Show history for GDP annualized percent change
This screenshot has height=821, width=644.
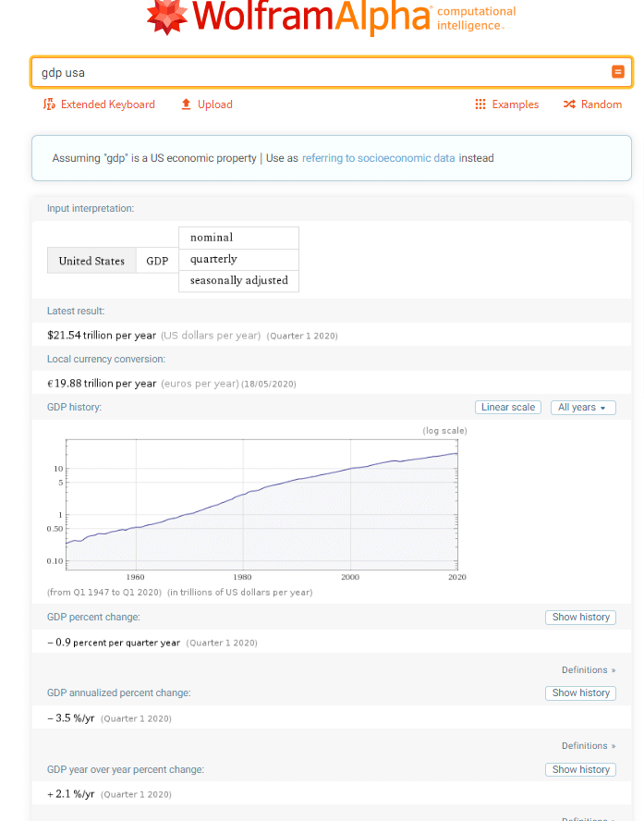coord(580,693)
